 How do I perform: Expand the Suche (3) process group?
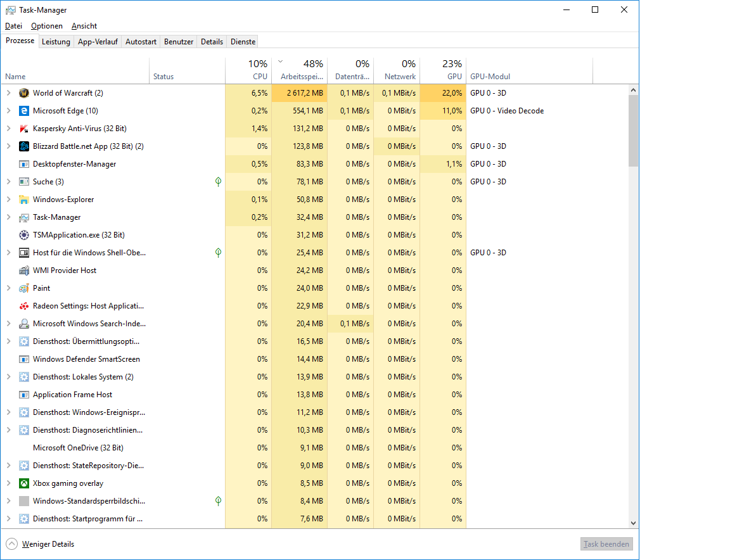8,182
